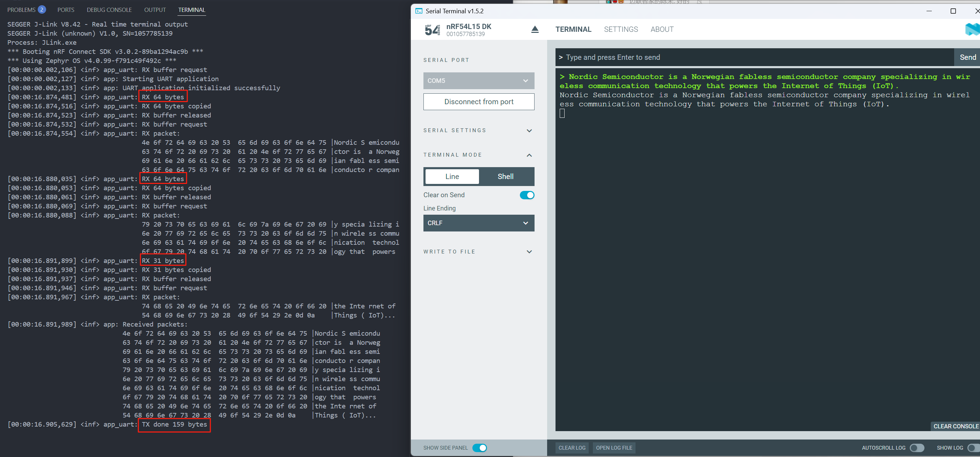980x457 pixels.
Task: Expand the SERIAL SETTINGS section
Action: pos(478,130)
